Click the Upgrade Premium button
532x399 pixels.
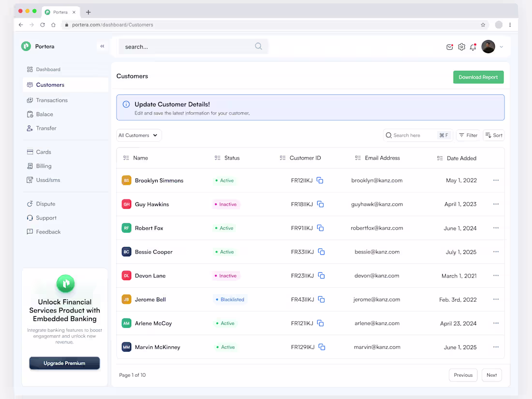coord(64,363)
